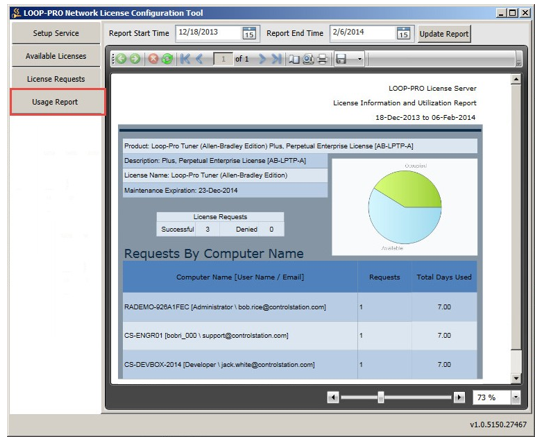Click the green Back navigation arrow
Image resolution: width=541 pixels, height=441 pixels.
click(121, 59)
